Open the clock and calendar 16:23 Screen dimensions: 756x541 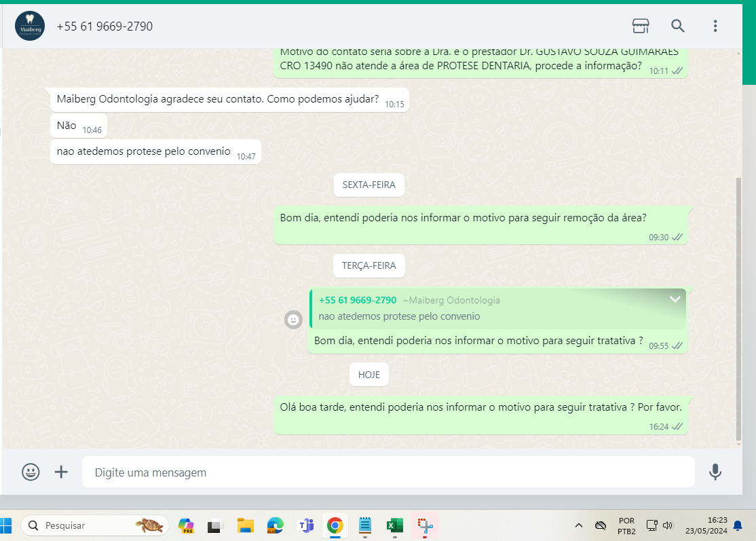coord(706,525)
